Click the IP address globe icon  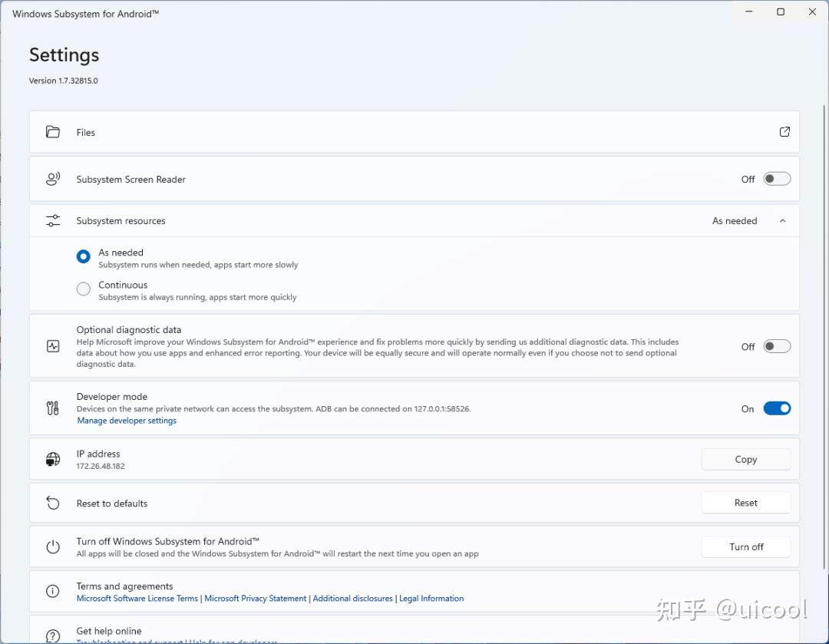coord(52,458)
